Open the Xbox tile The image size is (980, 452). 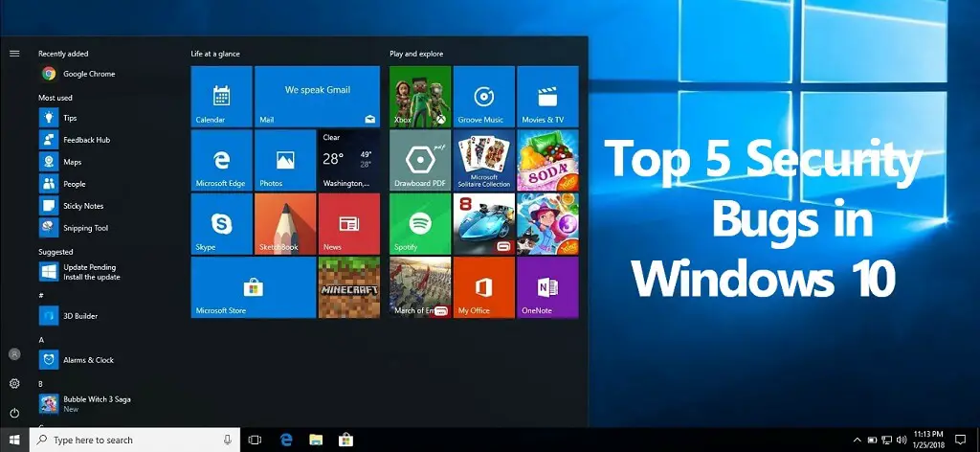click(420, 97)
